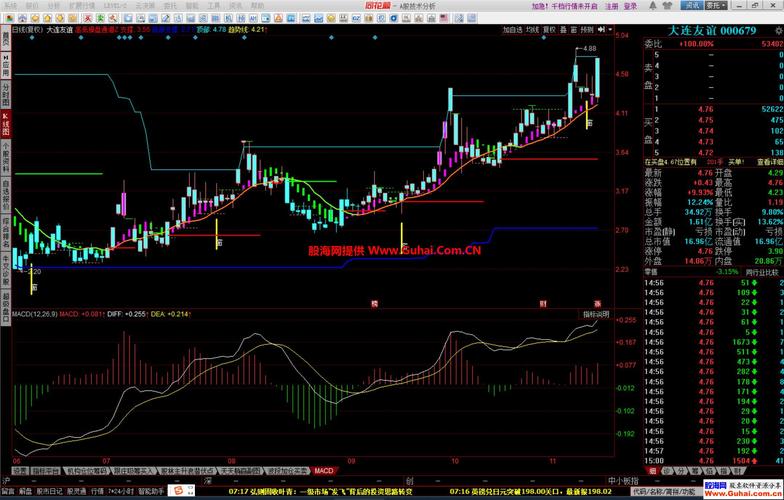The height and width of the screenshot is (500, 784).
Task: Click the notification bell icon in title bar
Action: point(653,6)
